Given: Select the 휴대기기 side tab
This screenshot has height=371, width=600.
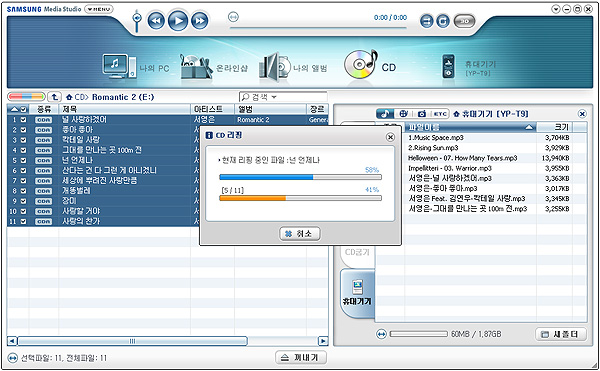Looking at the screenshot, I should coord(357,293).
